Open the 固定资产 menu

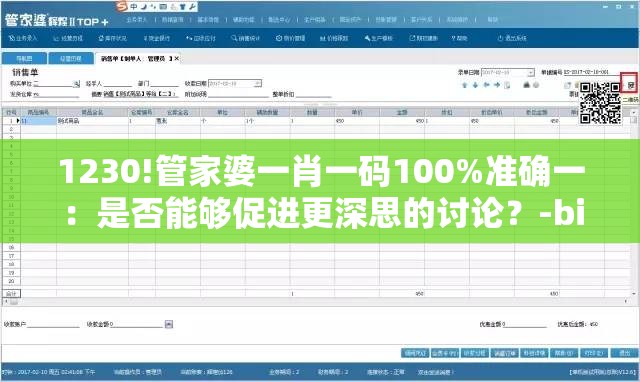tap(351, 20)
